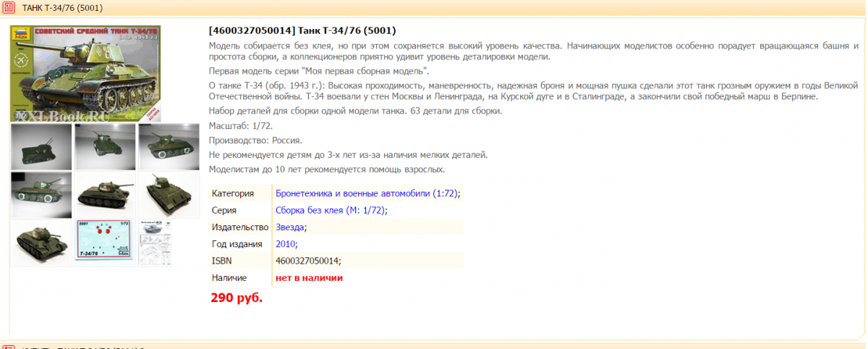Screen dimensions: 868x349
Task: Click the line Производство: Россия.
Action: (255, 140)
